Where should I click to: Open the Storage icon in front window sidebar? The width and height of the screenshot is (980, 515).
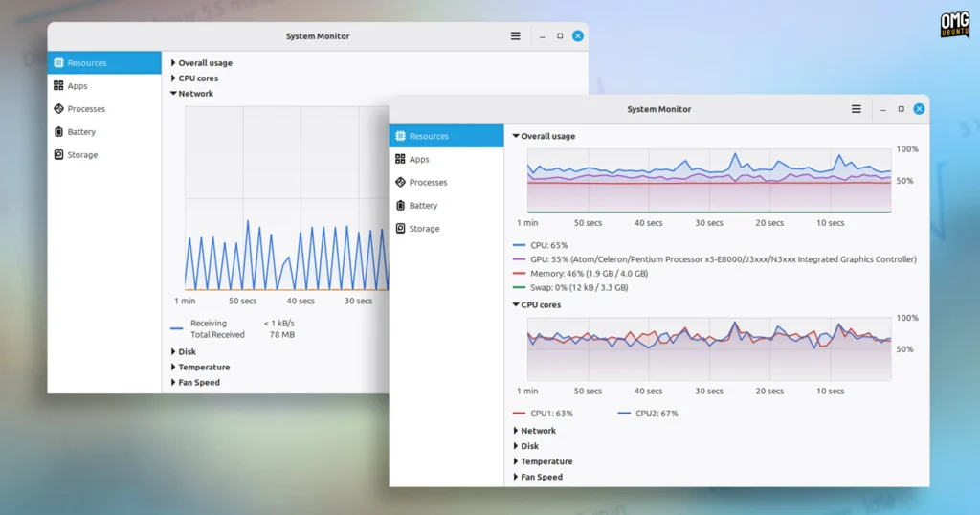pyautogui.click(x=400, y=228)
